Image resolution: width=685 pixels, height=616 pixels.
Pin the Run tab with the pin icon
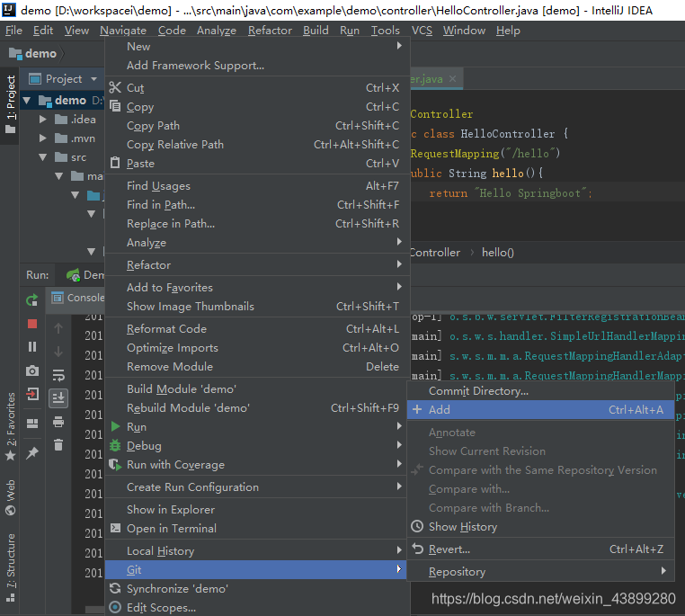tap(32, 453)
